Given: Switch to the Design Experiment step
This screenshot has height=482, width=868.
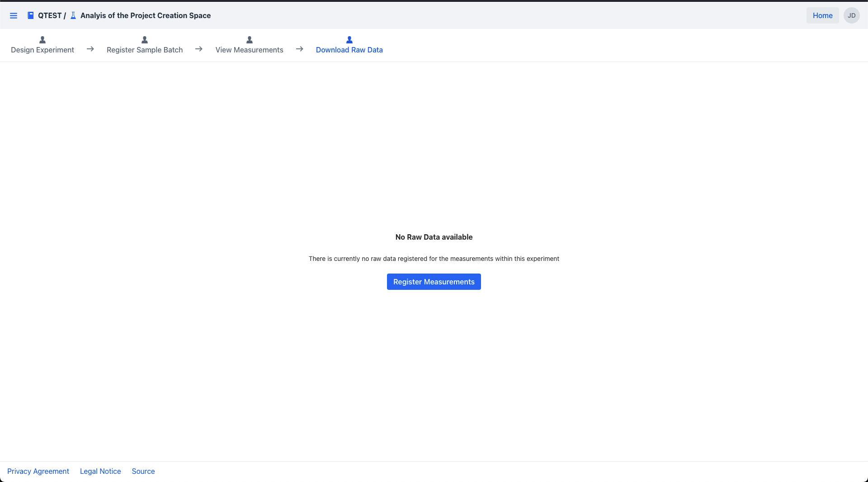Looking at the screenshot, I should pos(42,50).
